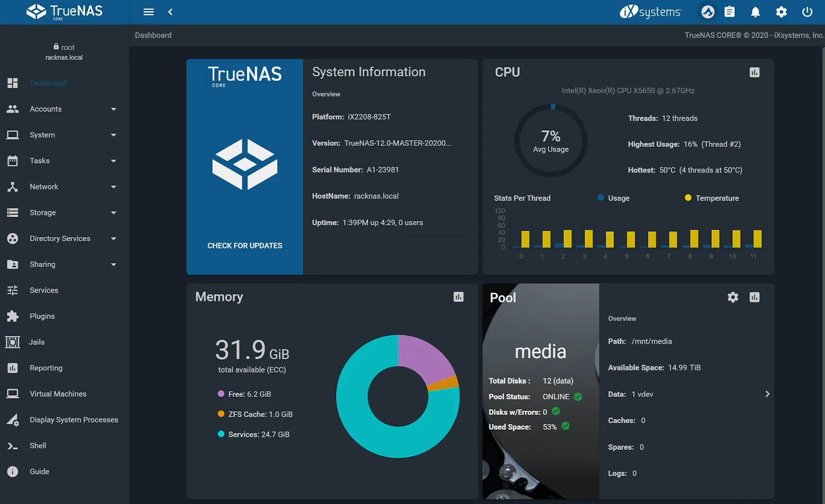Open Reporting menu item
Viewport: 825px width, 504px height.
tap(46, 368)
